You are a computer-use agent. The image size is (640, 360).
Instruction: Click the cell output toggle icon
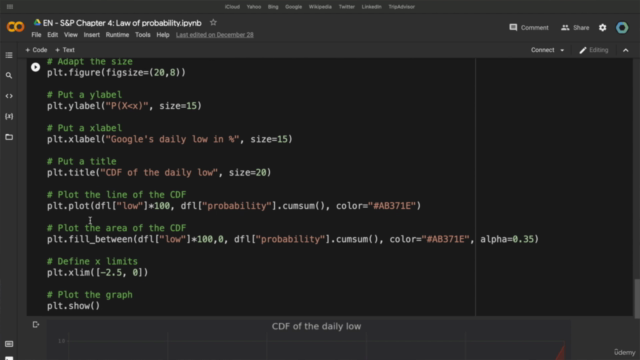(x=36, y=324)
